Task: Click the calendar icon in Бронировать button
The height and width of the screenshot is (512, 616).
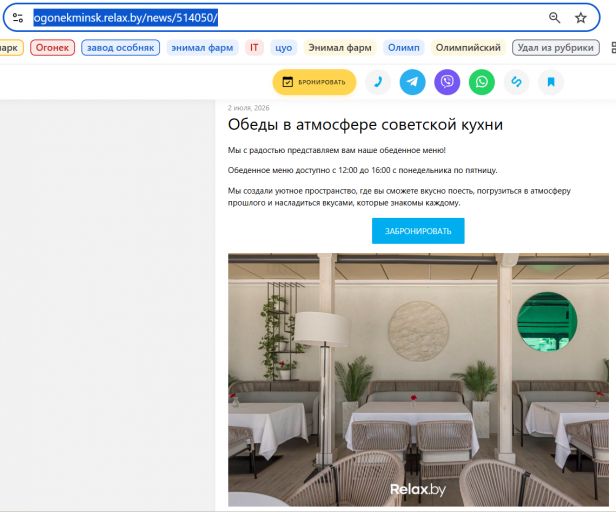Action: [288, 82]
